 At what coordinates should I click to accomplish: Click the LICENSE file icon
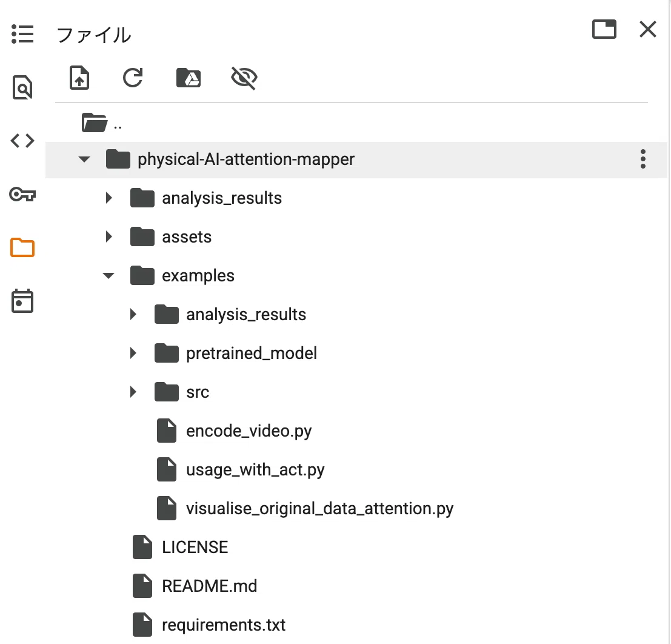click(x=142, y=547)
